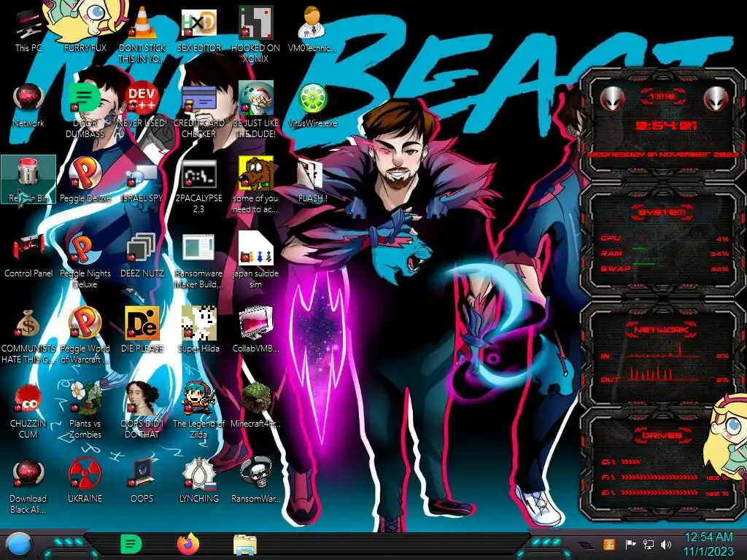Click the Java tray icon
The image size is (747, 560).
(x=608, y=544)
